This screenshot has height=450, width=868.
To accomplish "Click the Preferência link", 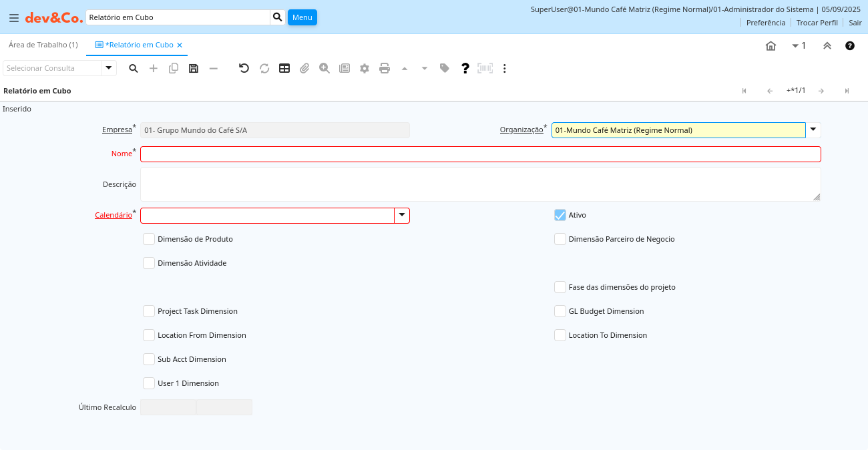I will click(765, 23).
